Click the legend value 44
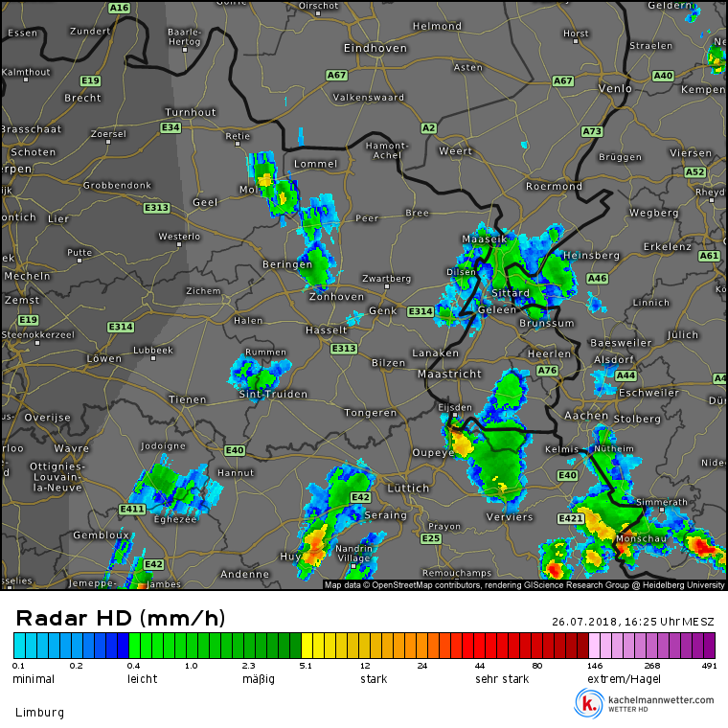Viewport: 728px width, 728px height. tap(480, 666)
